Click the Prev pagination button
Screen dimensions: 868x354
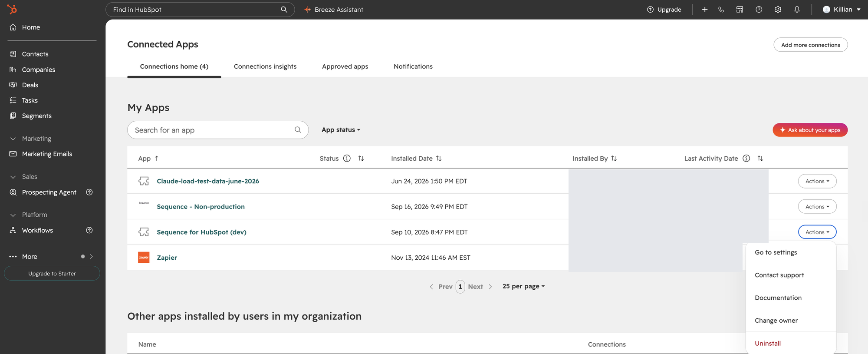441,287
